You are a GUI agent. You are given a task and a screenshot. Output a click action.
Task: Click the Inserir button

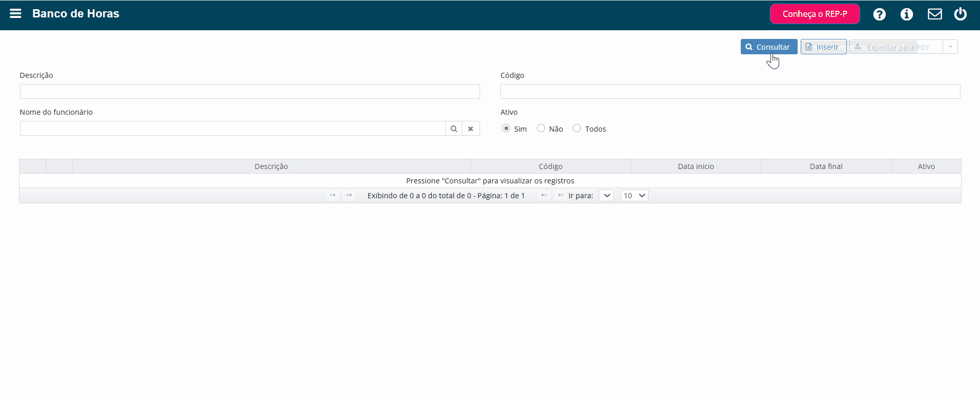(823, 47)
